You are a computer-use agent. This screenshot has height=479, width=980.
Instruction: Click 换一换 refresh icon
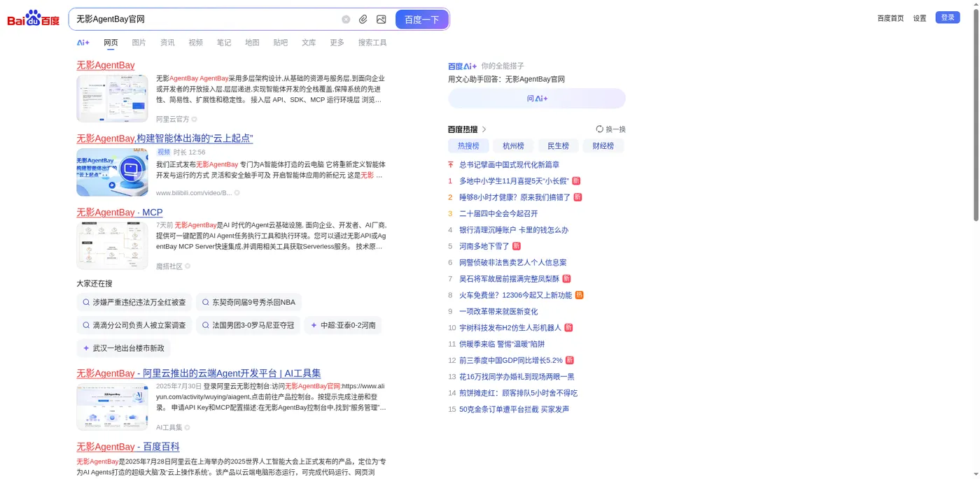coord(600,129)
